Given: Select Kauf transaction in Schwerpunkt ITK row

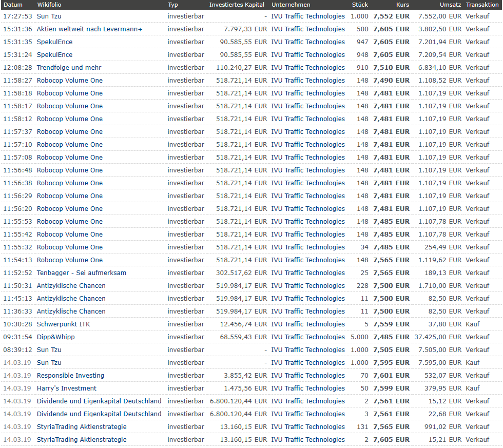Looking at the screenshot, I should pyautogui.click(x=473, y=324).
